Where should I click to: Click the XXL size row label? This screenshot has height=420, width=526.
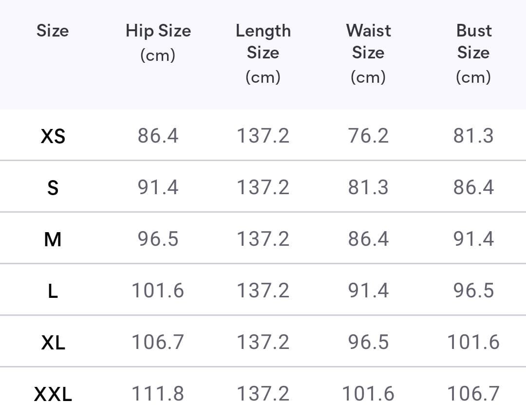53,394
